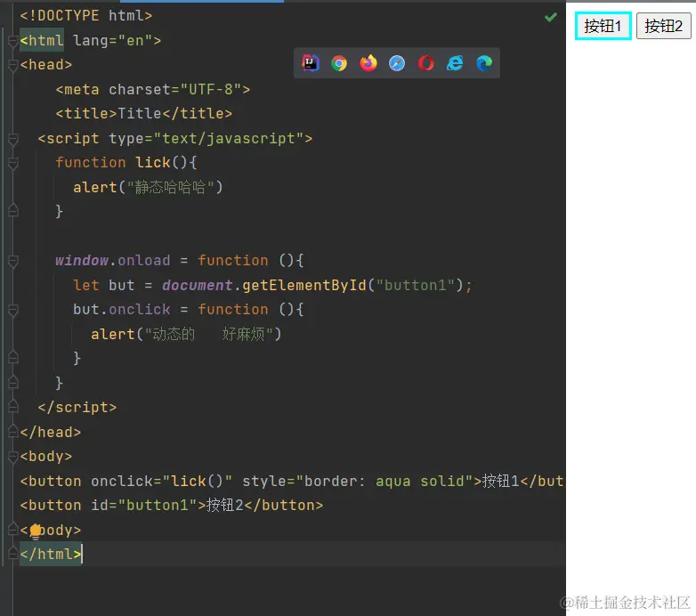This screenshot has height=616, width=696.
Task: Collapse the body tag fold marker
Action: coord(12,458)
